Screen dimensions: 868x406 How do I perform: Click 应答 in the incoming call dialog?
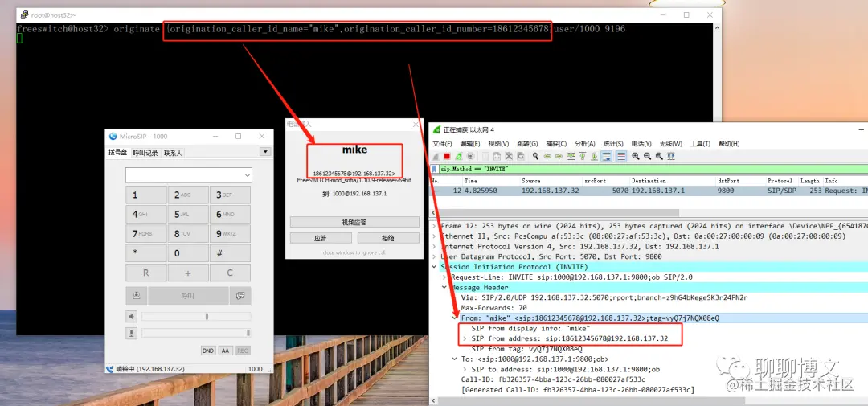(x=321, y=238)
